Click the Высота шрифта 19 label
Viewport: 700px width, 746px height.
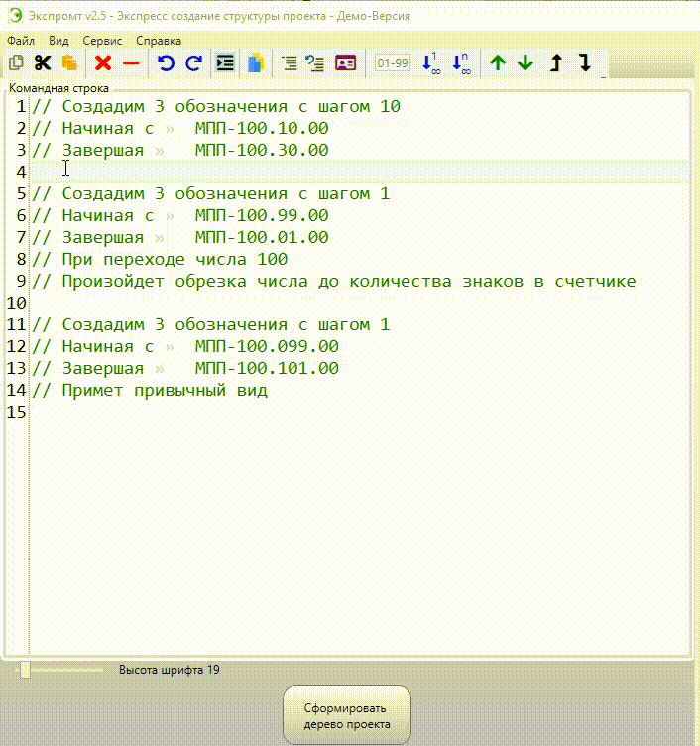(x=170, y=670)
